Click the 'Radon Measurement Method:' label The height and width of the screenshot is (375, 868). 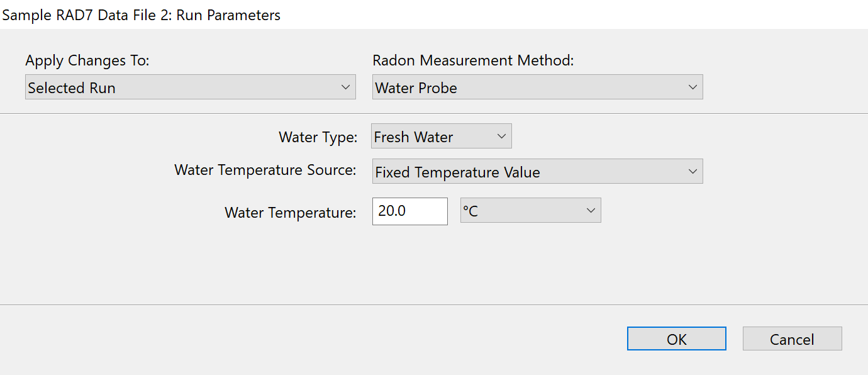tap(473, 60)
